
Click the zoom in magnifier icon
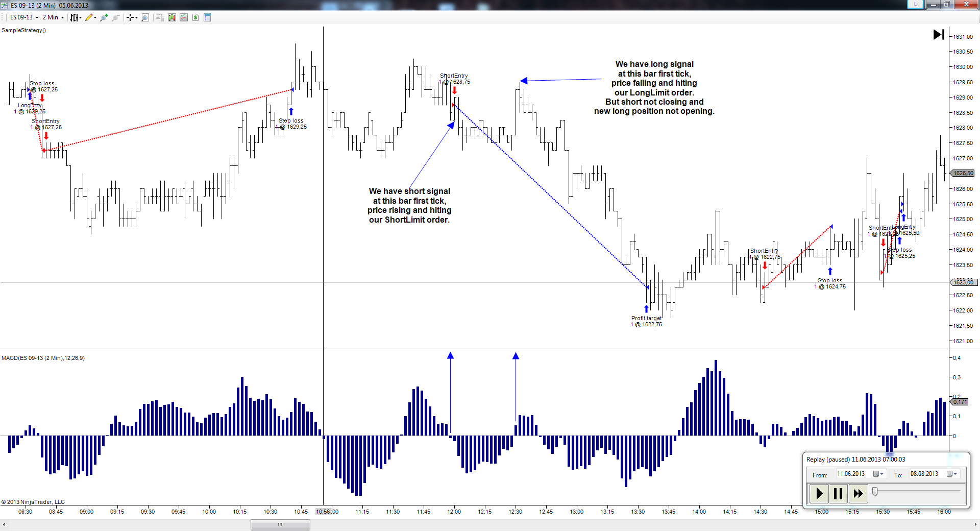(x=104, y=17)
